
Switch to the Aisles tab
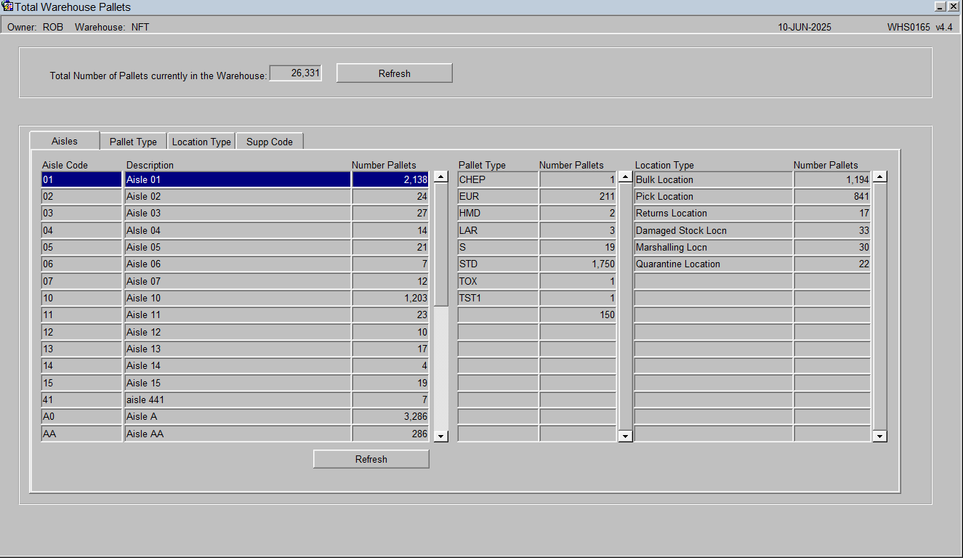(65, 141)
